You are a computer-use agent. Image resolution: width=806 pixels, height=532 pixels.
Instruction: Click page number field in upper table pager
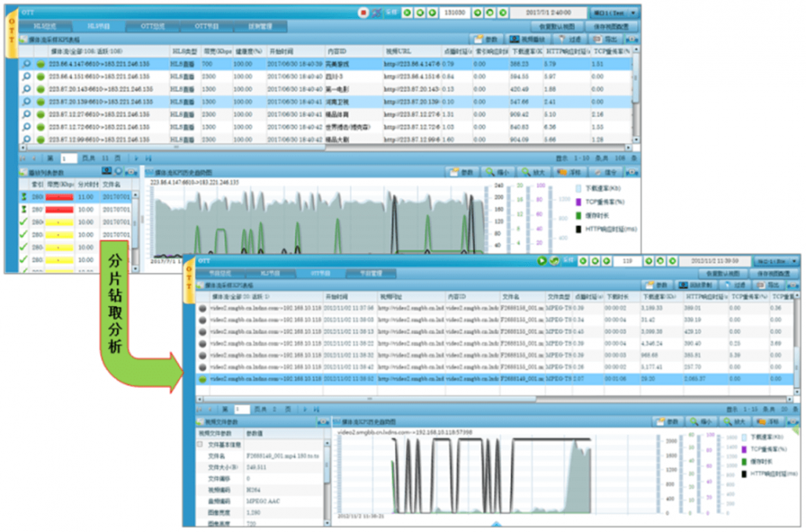point(69,159)
